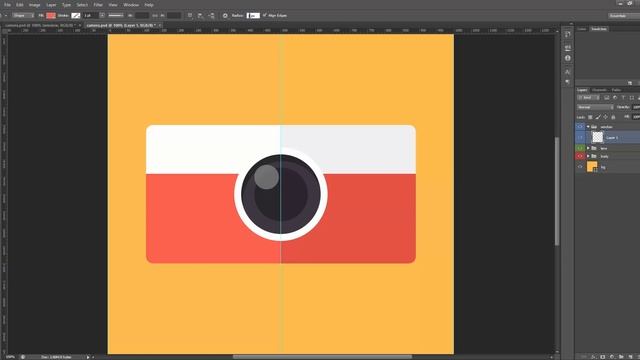The image size is (640, 360).
Task: Click the shape Width input field
Action: point(142,16)
